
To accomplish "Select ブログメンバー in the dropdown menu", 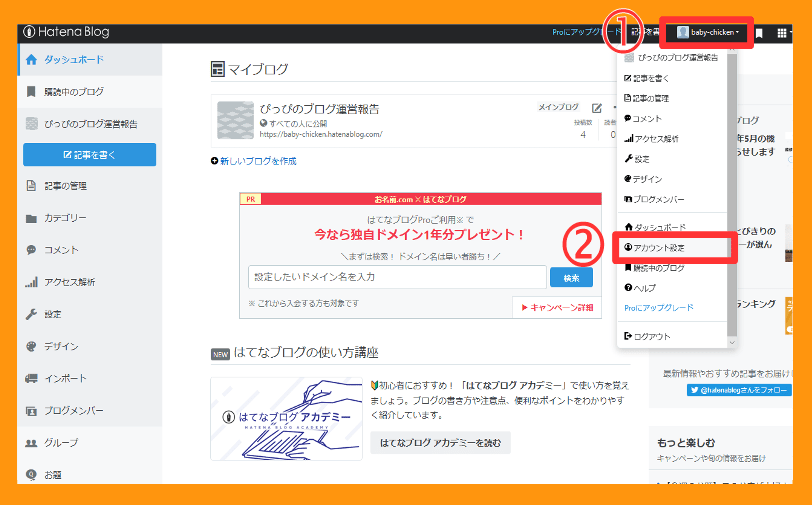I will 672,199.
